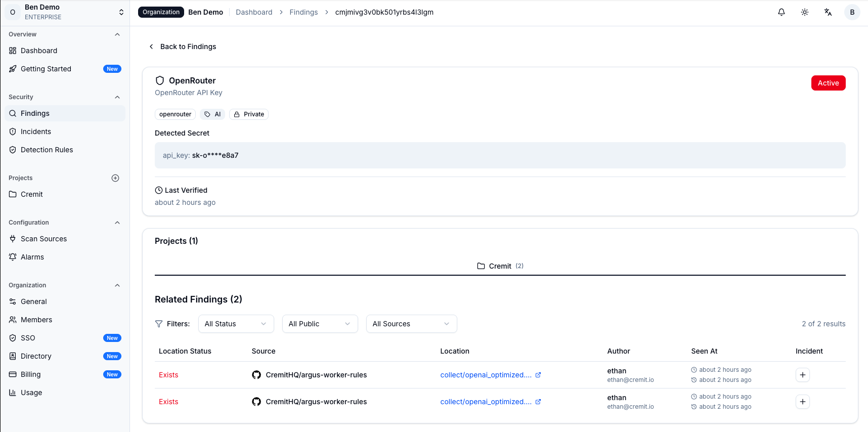Viewport: 868px width, 432px height.
Task: Open the Cremit project in sidebar
Action: (65, 194)
